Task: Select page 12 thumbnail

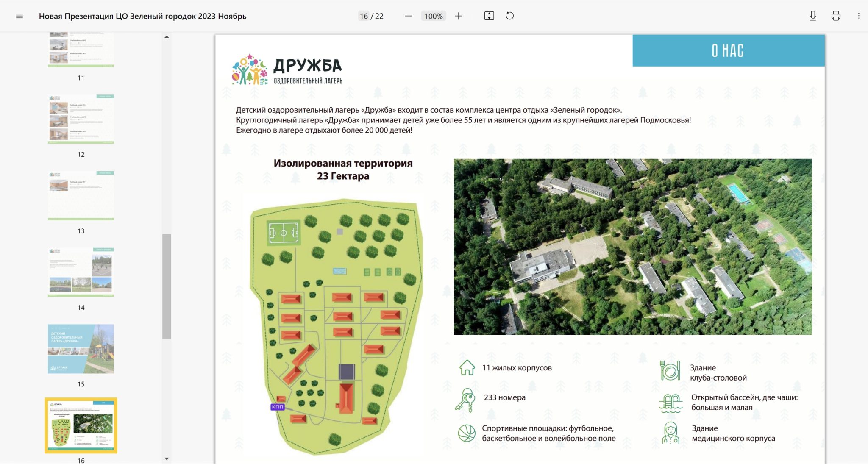Action: pos(81,119)
